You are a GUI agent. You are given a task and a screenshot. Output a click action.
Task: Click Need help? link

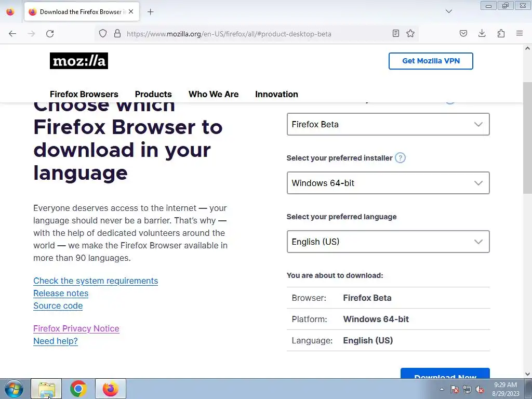pyautogui.click(x=56, y=341)
